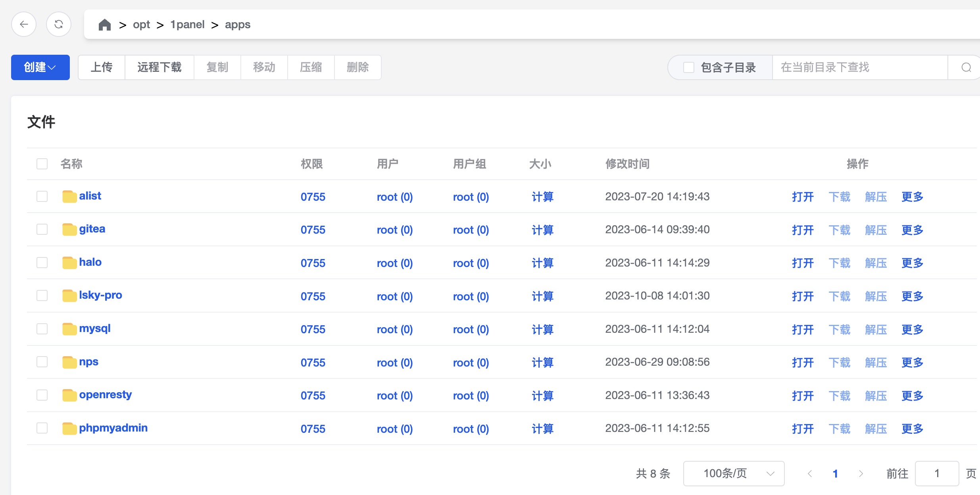The image size is (980, 495).
Task: Click 打开 for the lsky-pro row
Action: point(803,296)
